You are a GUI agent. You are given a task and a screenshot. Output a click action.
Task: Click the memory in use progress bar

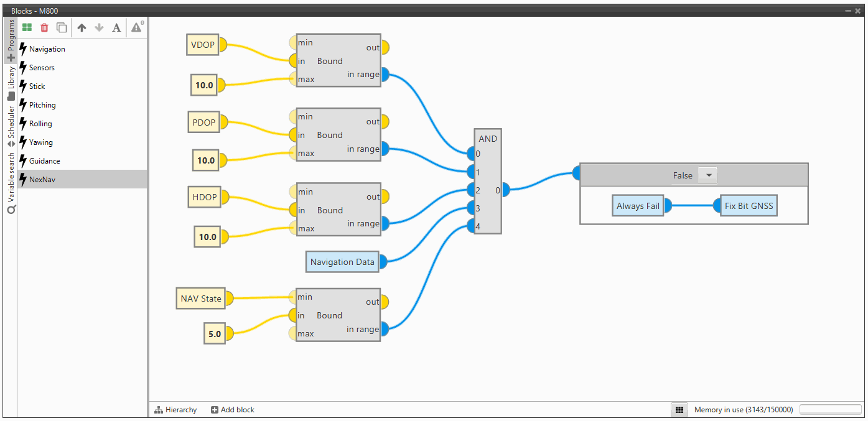[830, 410]
